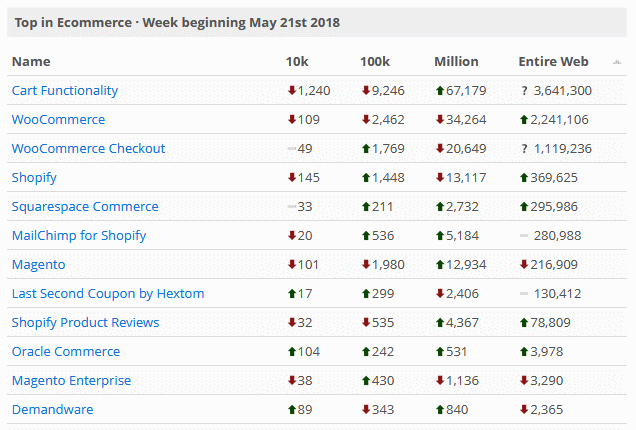The image size is (636, 430).
Task: Open the MailChimp for Shopify link
Action: tap(79, 236)
